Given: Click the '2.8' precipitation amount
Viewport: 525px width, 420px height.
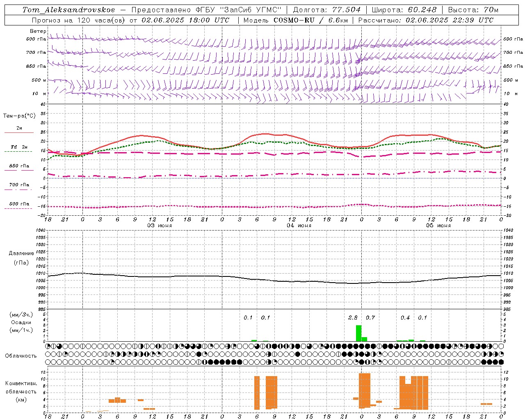Looking at the screenshot, I should point(353,317).
